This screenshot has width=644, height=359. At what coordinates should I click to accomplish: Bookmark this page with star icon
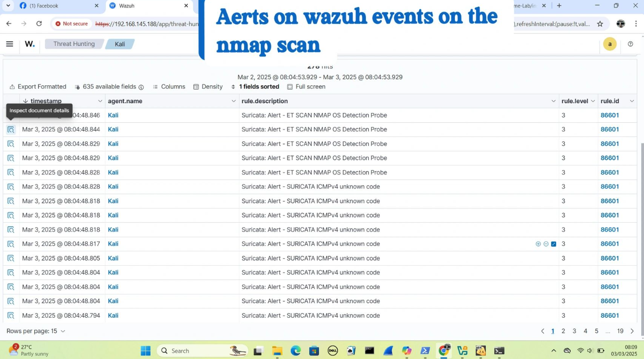point(600,24)
